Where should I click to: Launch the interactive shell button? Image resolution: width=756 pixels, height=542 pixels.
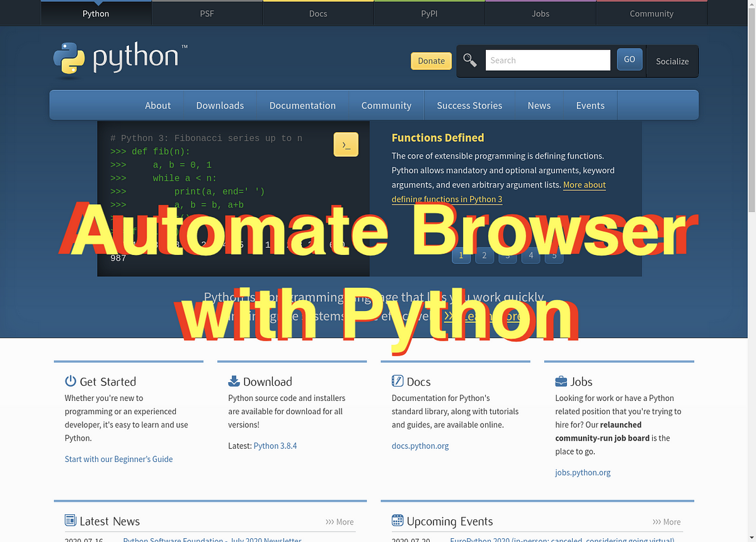click(x=346, y=145)
